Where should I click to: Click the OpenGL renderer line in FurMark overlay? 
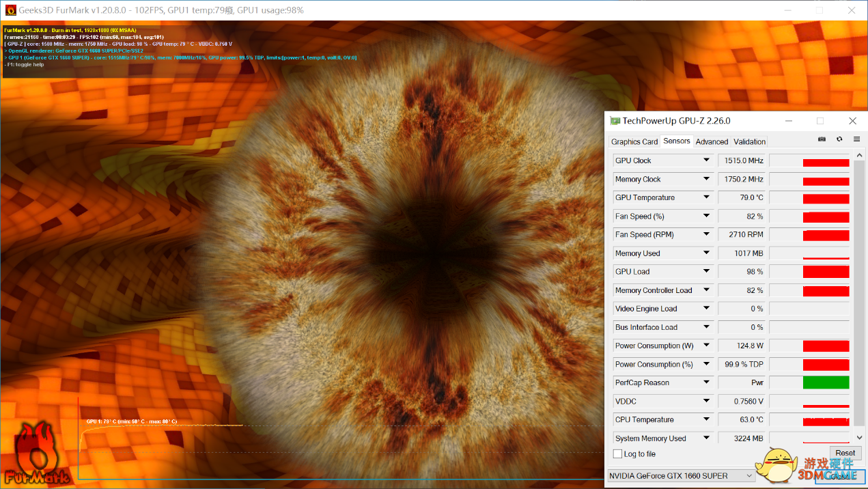coord(74,51)
